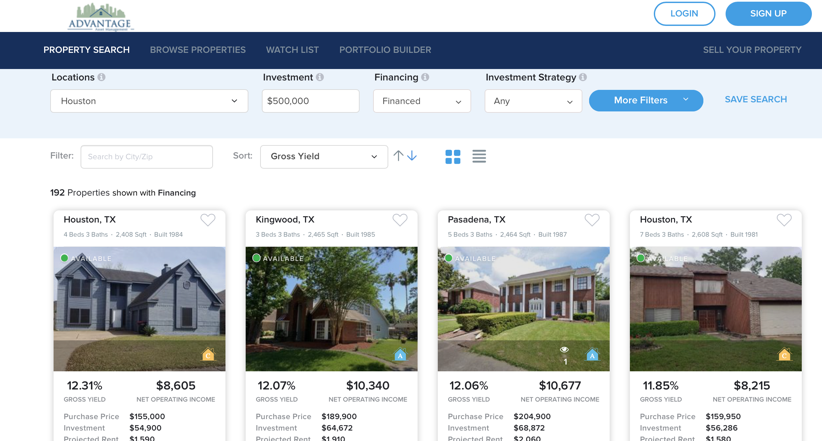Click the grade C badge on the 2,408 Sqft house photo

(x=208, y=354)
